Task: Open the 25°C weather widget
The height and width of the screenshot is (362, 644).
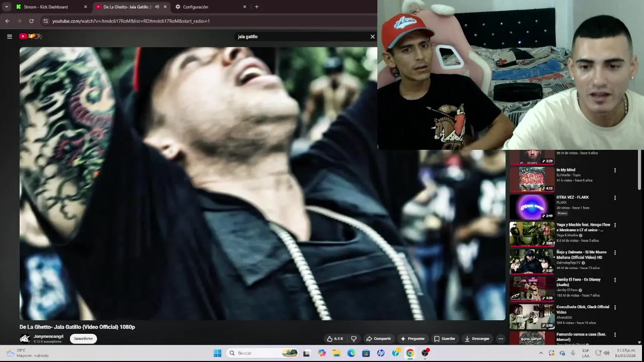Action: click(x=27, y=353)
